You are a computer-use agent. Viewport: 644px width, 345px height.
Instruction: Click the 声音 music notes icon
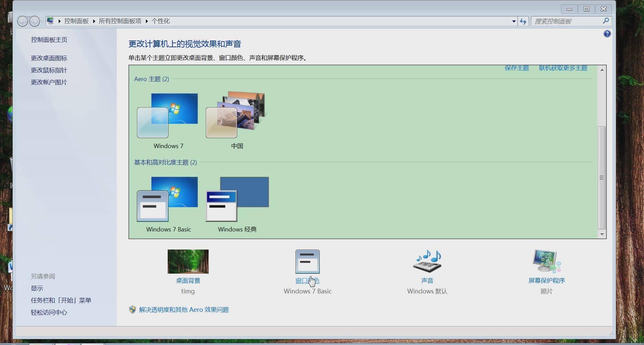(x=427, y=261)
